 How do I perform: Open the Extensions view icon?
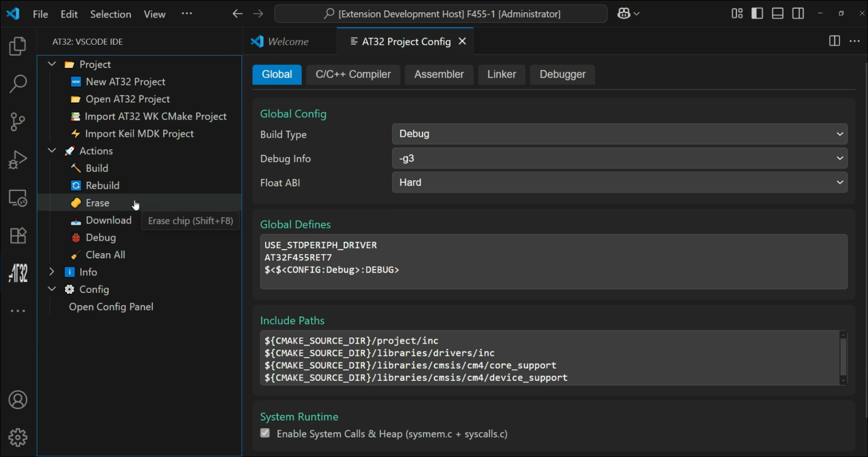click(18, 236)
